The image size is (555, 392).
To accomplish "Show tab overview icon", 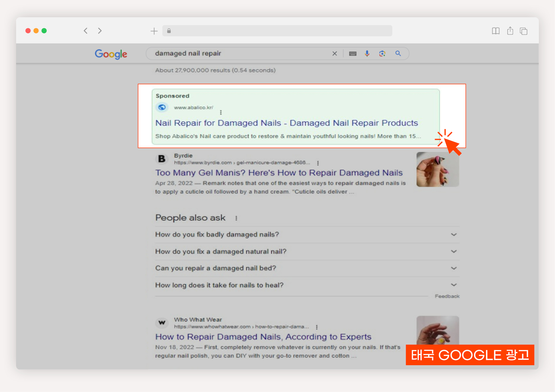I will [x=524, y=31].
